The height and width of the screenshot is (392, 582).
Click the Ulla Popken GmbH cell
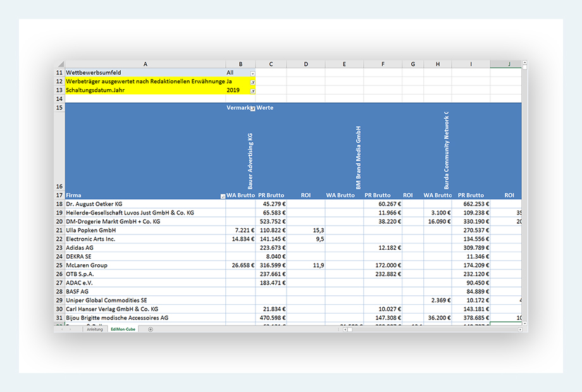145,230
